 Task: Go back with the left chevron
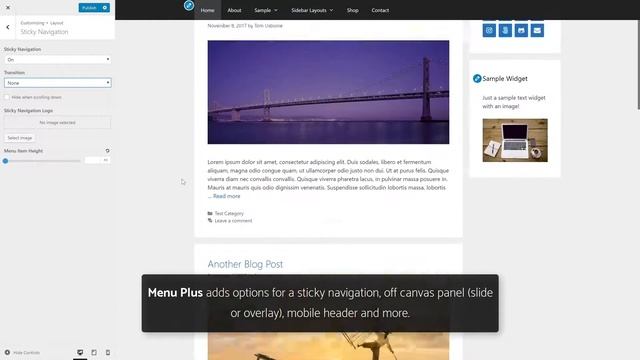pos(8,27)
